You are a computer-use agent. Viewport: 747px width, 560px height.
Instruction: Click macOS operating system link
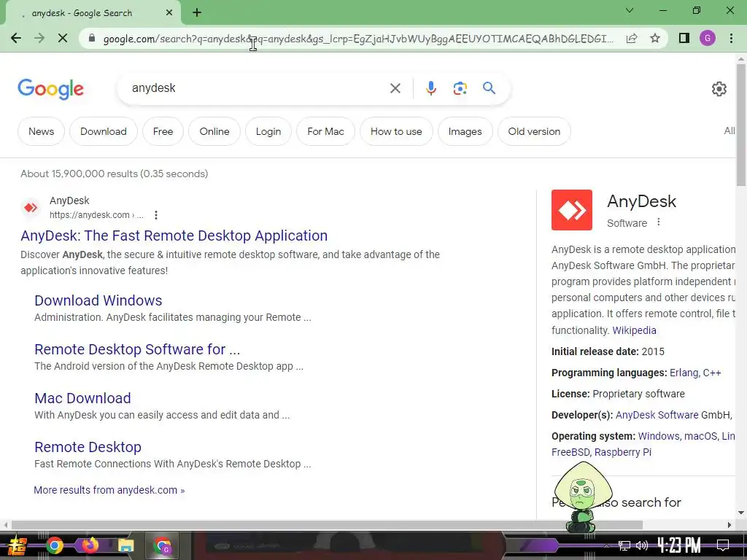click(700, 436)
